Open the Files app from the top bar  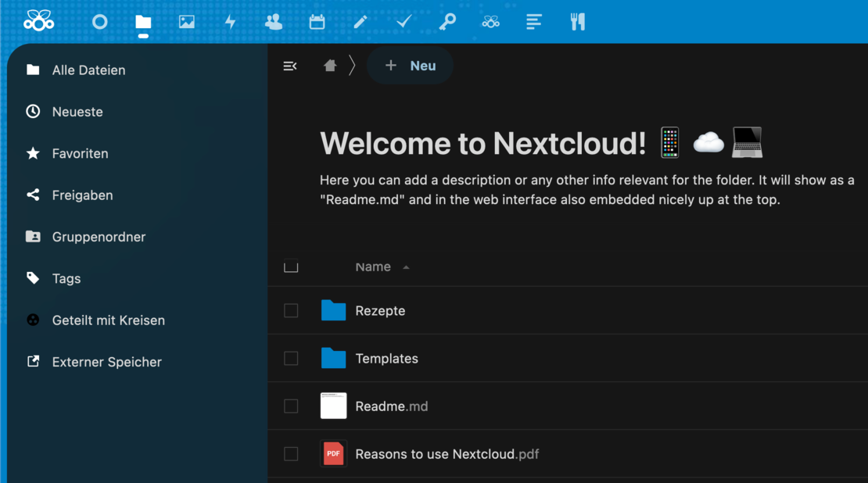click(x=142, y=21)
